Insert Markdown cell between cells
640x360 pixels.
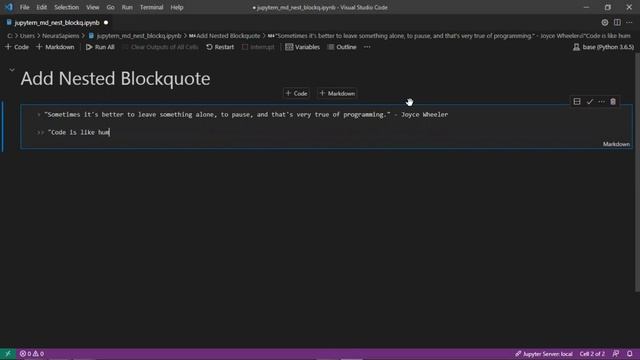(337, 93)
